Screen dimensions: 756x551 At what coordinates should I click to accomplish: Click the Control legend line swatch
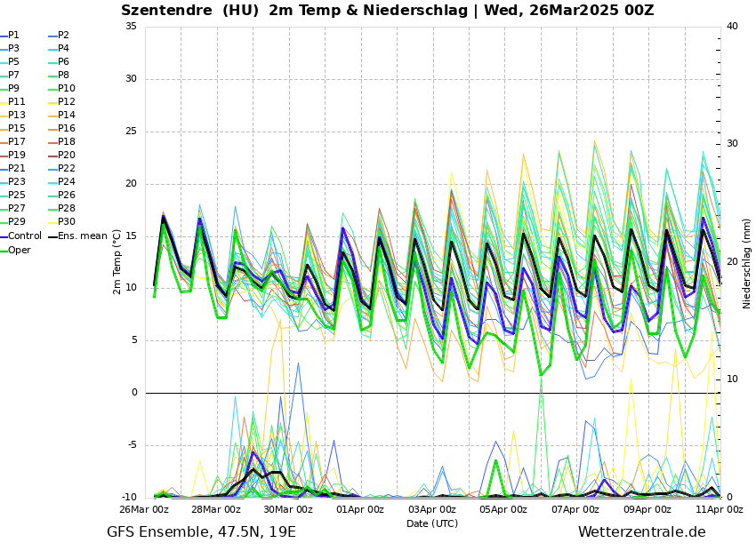pyautogui.click(x=4, y=236)
